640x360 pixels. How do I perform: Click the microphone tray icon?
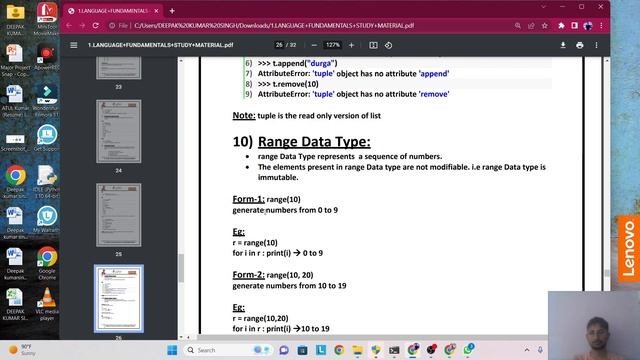coord(540,350)
